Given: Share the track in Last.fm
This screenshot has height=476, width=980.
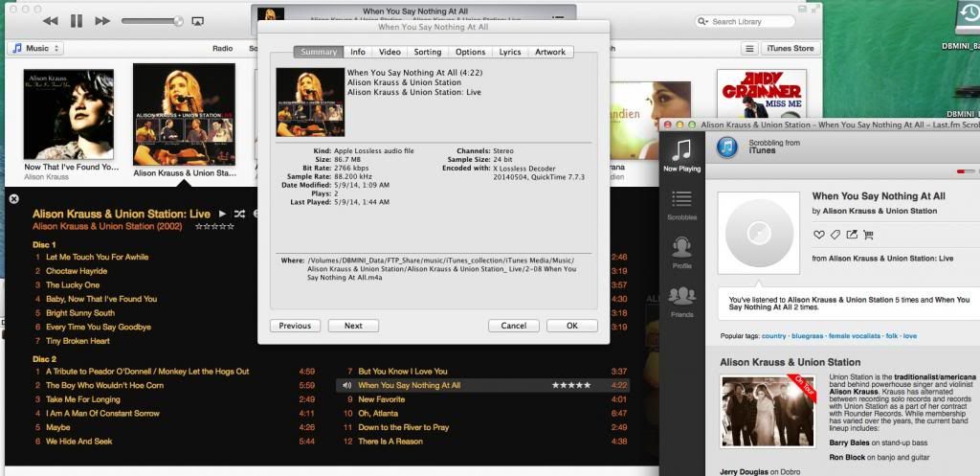Looking at the screenshot, I should click(851, 235).
